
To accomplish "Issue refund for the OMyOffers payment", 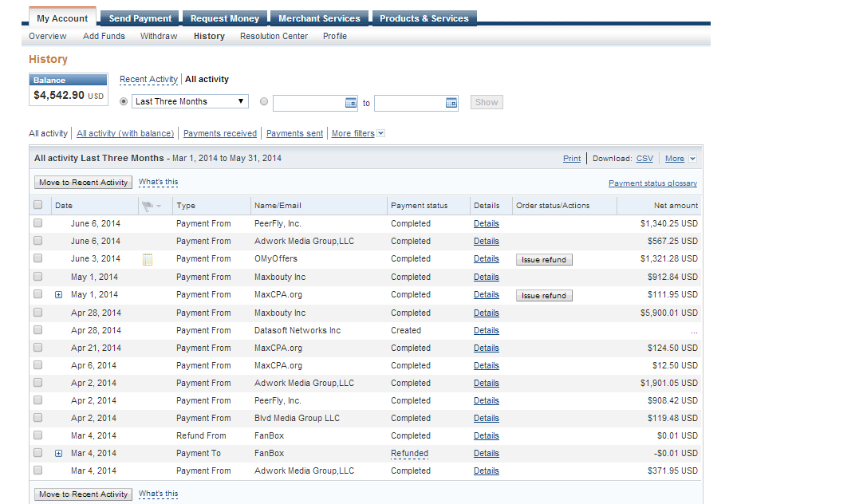I will coord(543,260).
